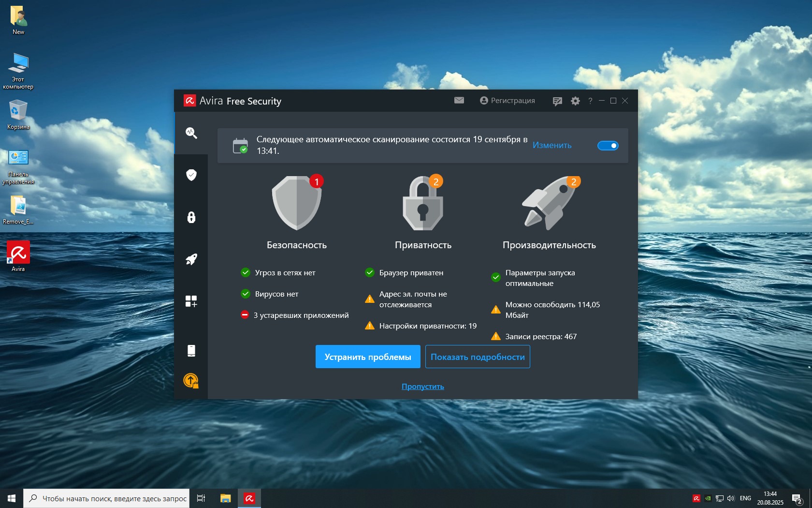Open the Status scan sidebar icon
Image resolution: width=812 pixels, height=508 pixels.
tap(191, 133)
